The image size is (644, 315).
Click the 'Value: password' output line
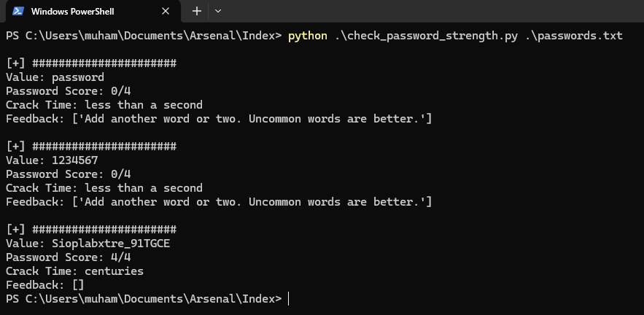(x=55, y=77)
